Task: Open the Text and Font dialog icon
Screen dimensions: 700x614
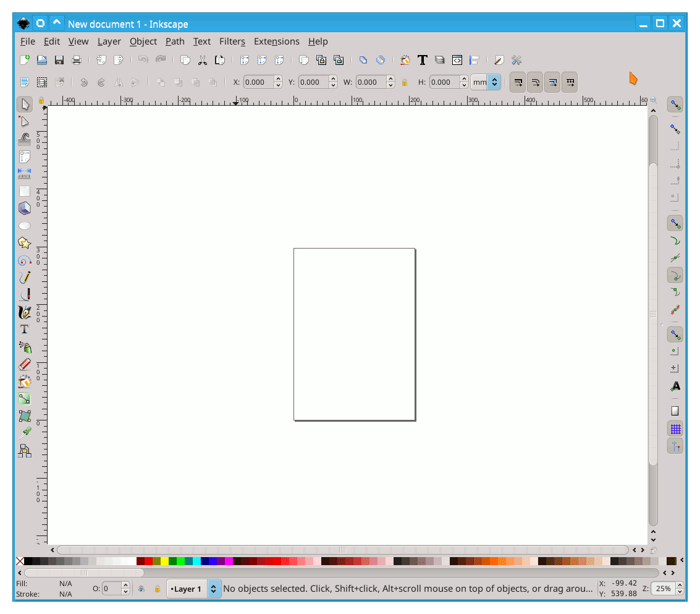Action: tap(423, 60)
